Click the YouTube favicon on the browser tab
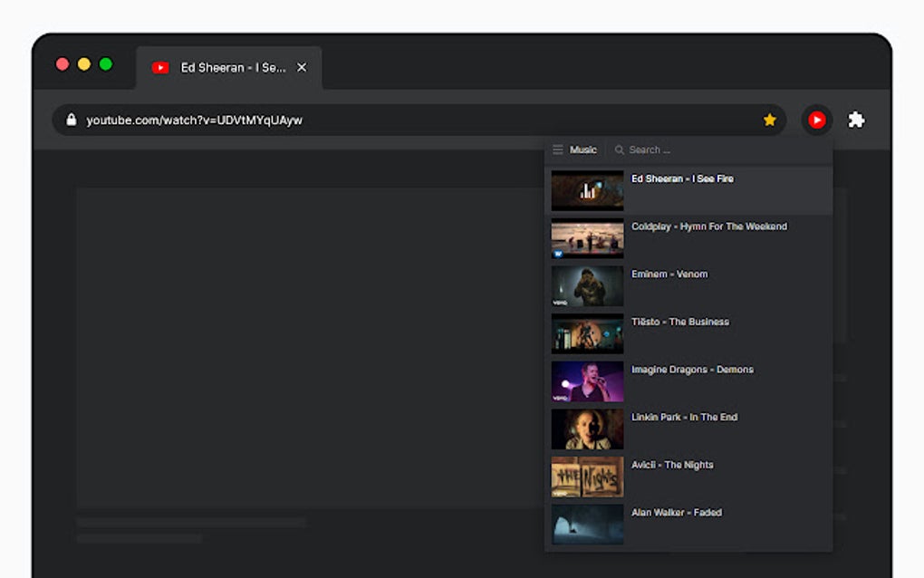This screenshot has width=924, height=578. 160,67
